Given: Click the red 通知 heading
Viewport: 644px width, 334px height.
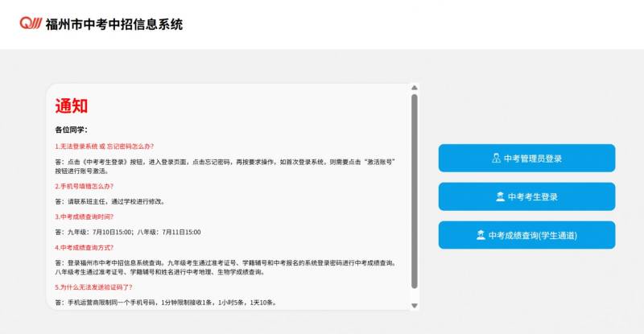Looking at the screenshot, I should (71, 106).
